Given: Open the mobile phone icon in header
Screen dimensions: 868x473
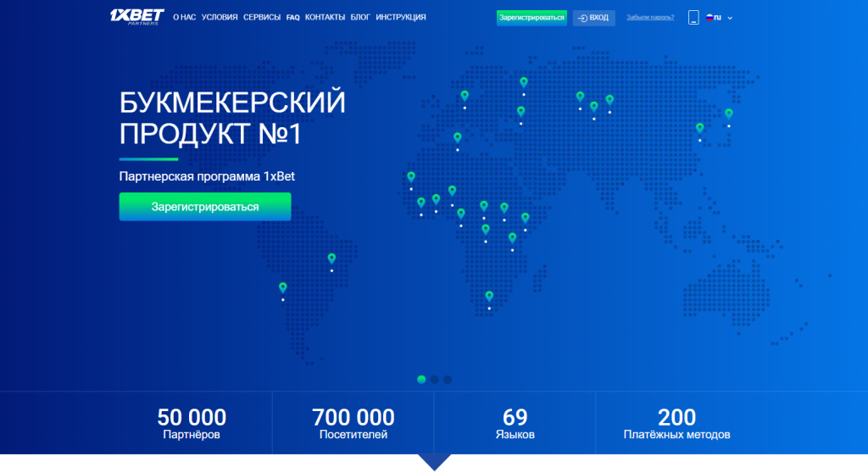Looking at the screenshot, I should point(693,18).
